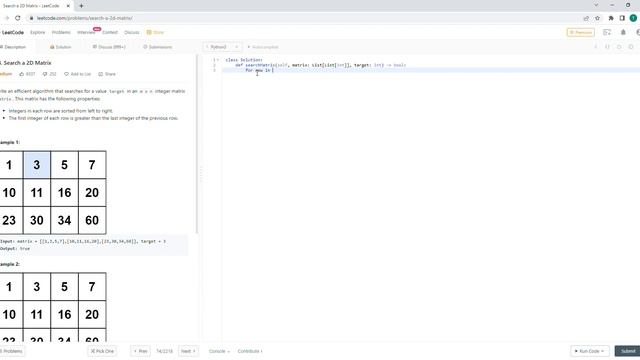640x360 pixels.
Task: Click the editor info icon
Action: pyautogui.click(x=596, y=47)
